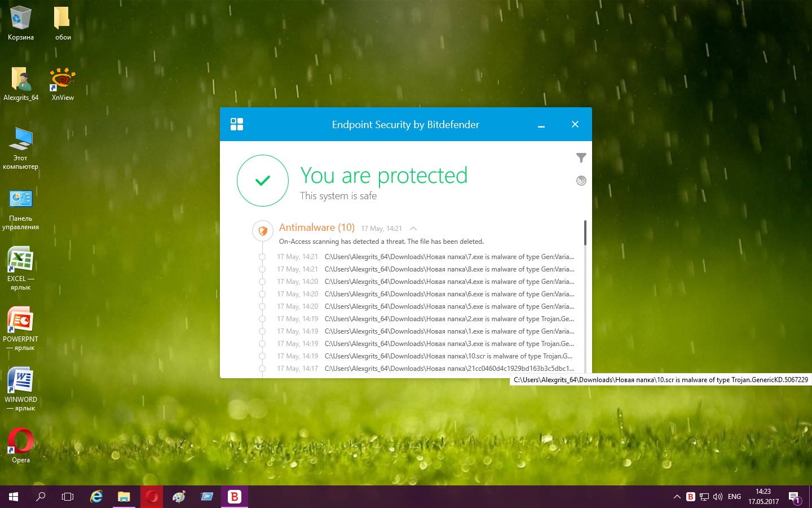Collapse the Antimalware event group chevron
The width and height of the screenshot is (812, 508).
coord(413,229)
